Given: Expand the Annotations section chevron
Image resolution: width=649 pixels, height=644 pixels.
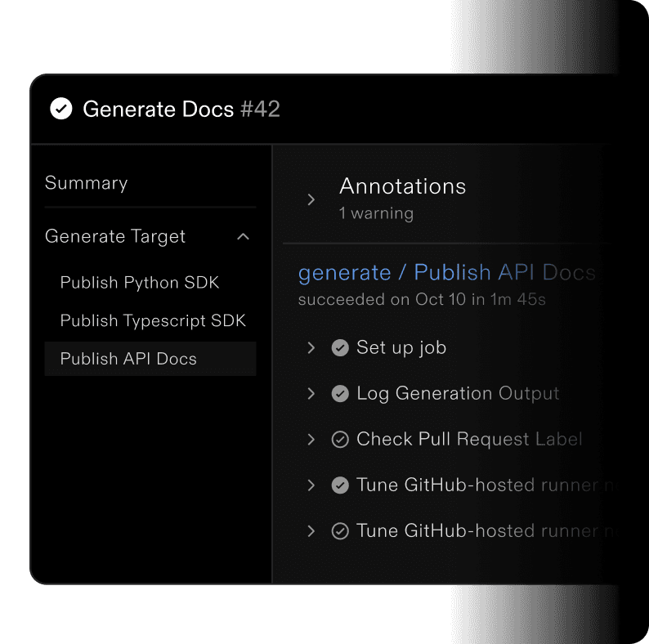Looking at the screenshot, I should pos(311,199).
